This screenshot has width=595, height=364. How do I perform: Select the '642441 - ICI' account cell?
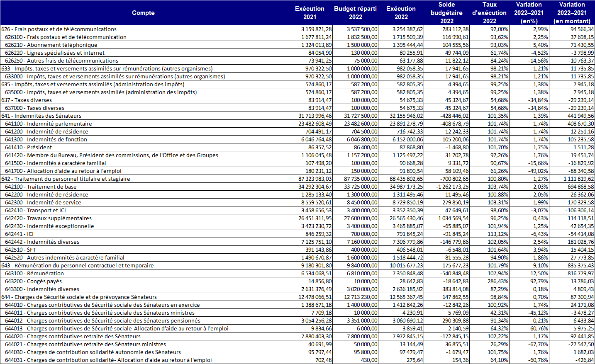click(19, 234)
